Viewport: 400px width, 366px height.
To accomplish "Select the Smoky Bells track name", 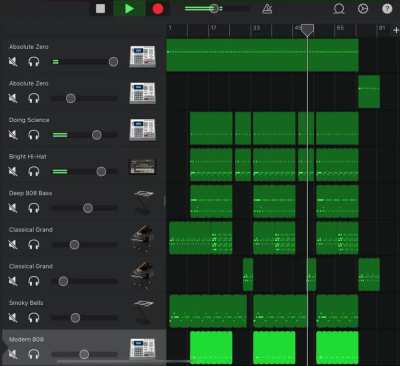I will pyautogui.click(x=26, y=303).
